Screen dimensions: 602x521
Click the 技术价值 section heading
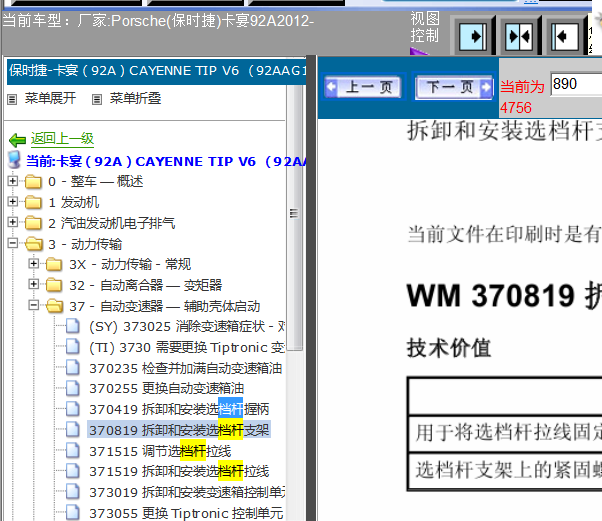[x=449, y=348]
